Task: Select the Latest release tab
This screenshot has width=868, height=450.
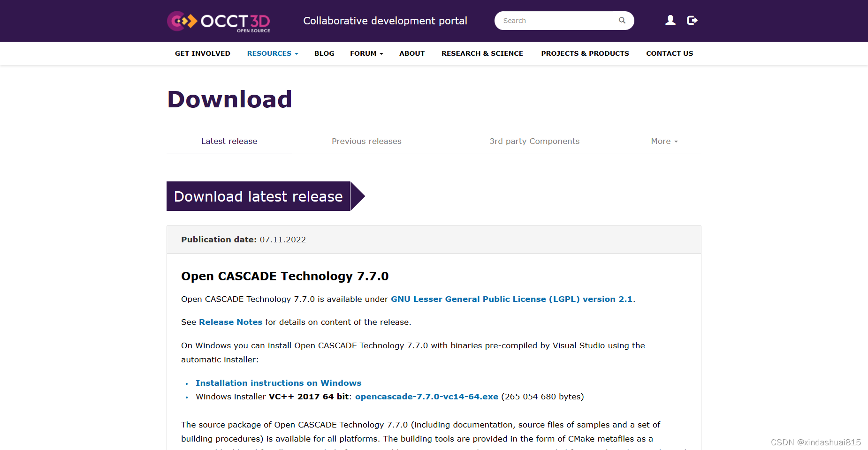Action: point(229,141)
